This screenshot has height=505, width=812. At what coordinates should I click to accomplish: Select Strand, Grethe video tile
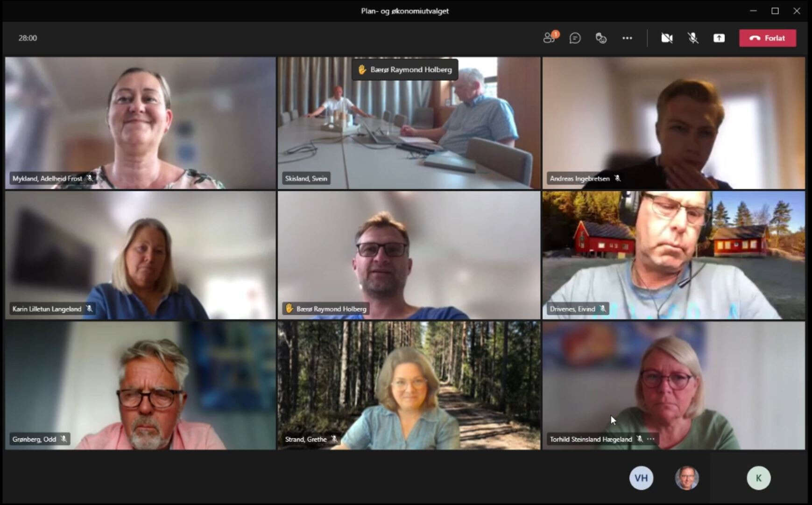(x=409, y=385)
